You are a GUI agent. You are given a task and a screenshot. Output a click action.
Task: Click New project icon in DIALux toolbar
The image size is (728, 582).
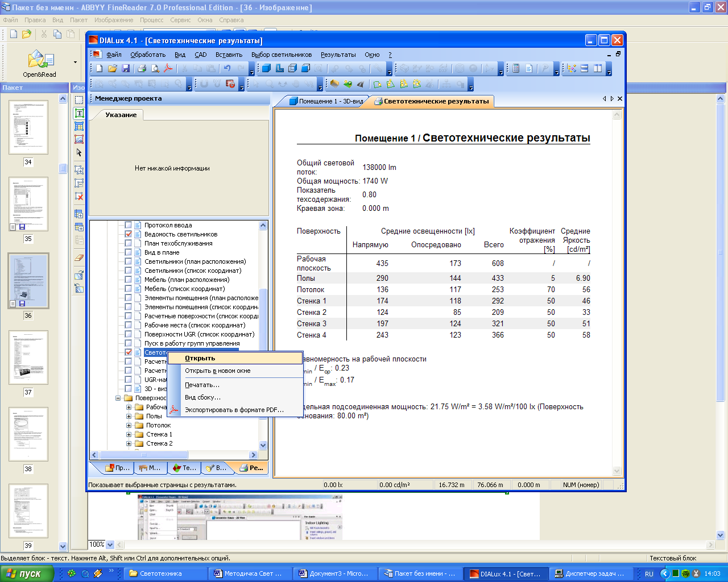click(100, 69)
